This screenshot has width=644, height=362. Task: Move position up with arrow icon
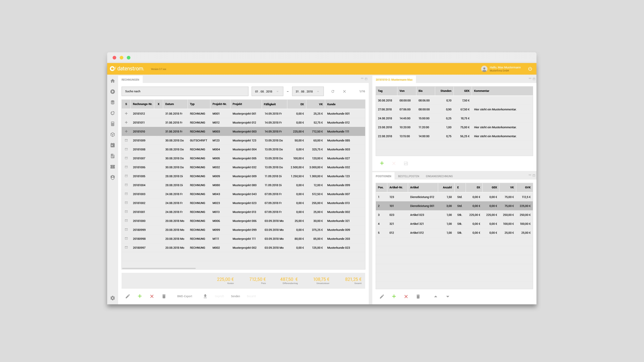[x=436, y=296]
